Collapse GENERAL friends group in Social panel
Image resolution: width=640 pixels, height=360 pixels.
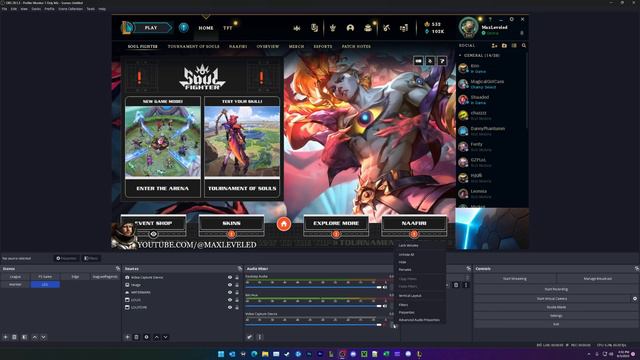460,55
